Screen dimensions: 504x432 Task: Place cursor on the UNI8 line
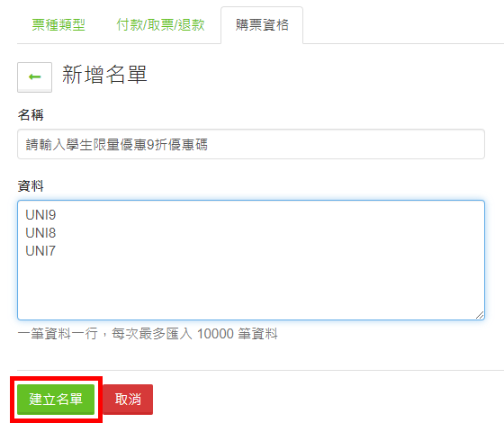[x=40, y=233]
